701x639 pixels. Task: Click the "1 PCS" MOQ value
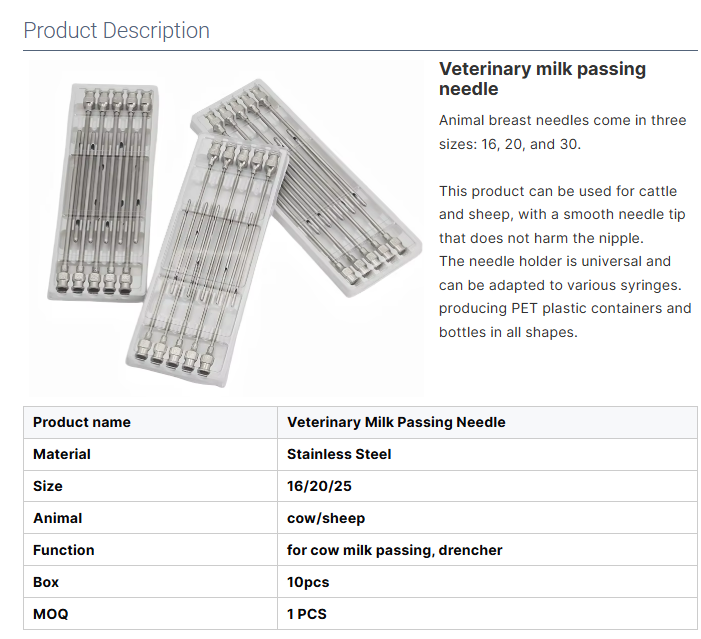point(307,614)
